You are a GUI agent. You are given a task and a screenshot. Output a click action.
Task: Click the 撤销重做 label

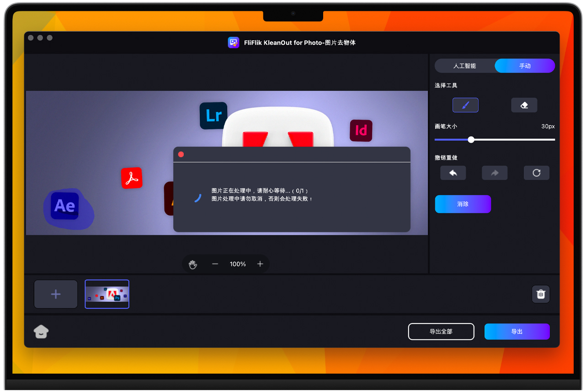tap(446, 158)
